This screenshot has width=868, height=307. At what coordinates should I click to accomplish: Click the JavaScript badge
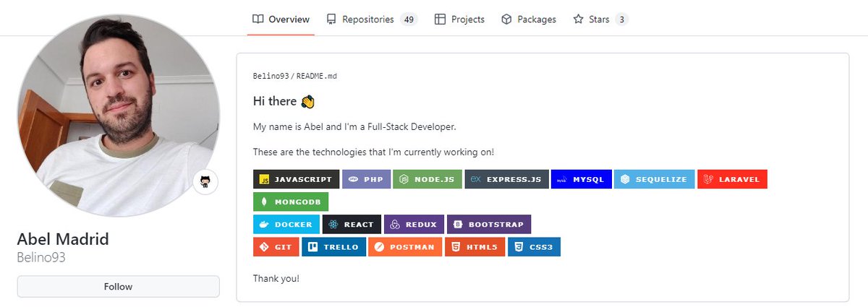(297, 179)
